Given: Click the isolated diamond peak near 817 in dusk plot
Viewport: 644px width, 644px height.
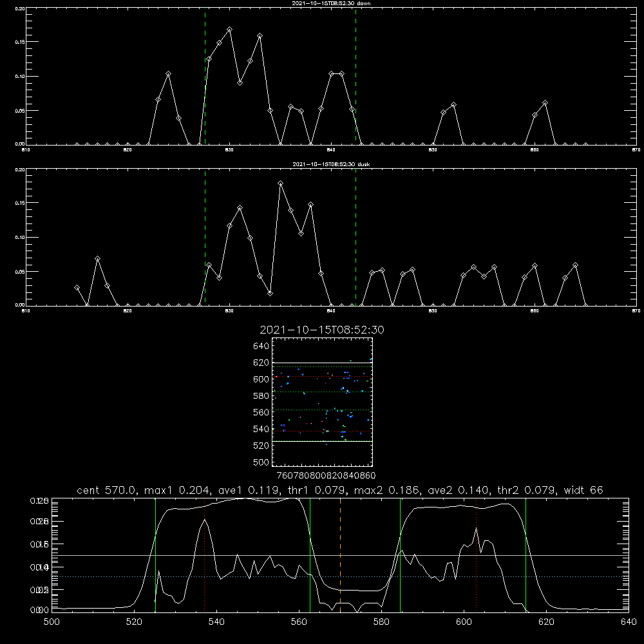Looking at the screenshot, I should [x=97, y=259].
